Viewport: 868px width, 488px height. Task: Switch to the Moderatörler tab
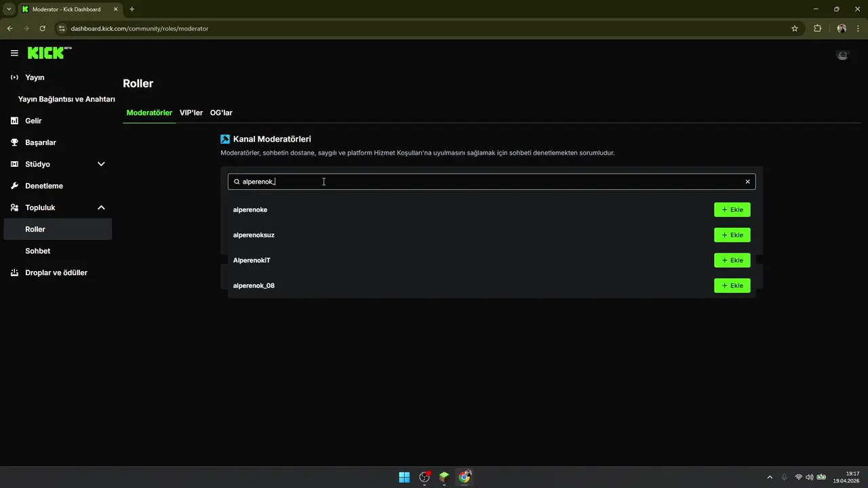(x=149, y=113)
